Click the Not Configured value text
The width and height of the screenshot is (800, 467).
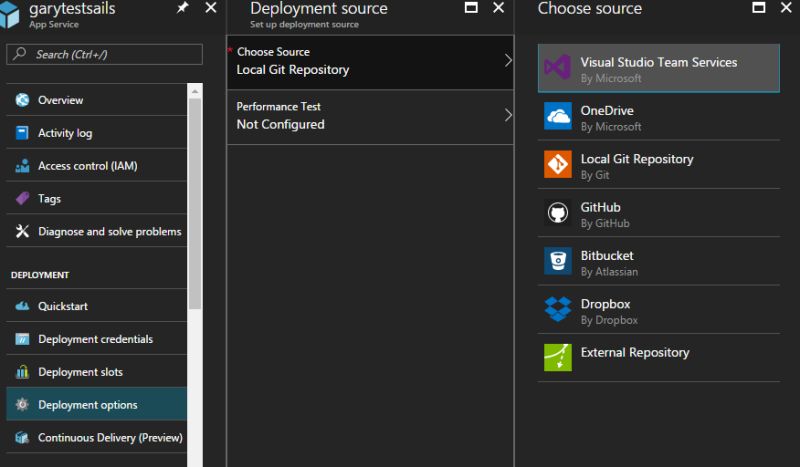click(280, 125)
